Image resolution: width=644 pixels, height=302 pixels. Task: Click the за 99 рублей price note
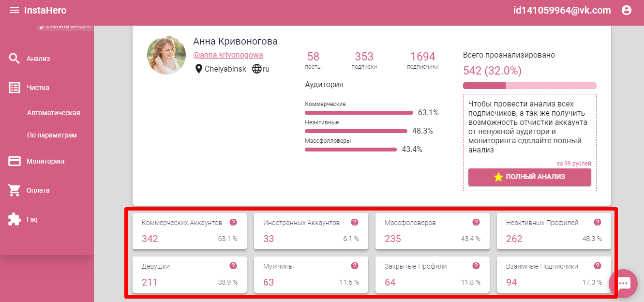coord(574,164)
